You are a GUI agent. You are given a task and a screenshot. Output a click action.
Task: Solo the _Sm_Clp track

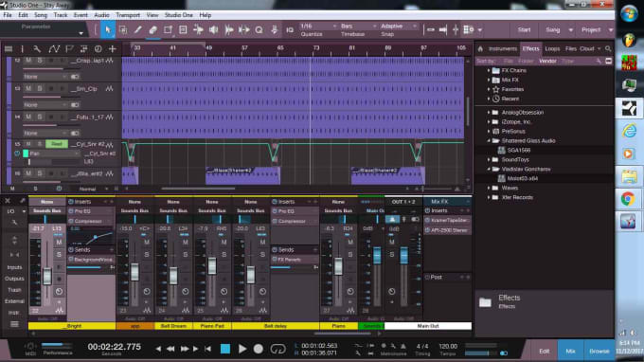click(40, 88)
